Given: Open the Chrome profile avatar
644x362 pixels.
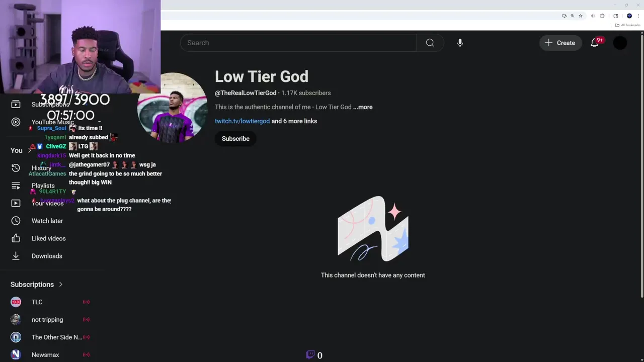Looking at the screenshot, I should pyautogui.click(x=629, y=16).
